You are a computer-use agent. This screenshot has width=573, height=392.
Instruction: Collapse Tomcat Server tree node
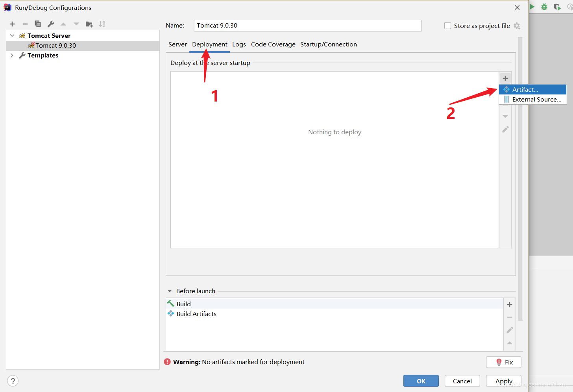12,35
